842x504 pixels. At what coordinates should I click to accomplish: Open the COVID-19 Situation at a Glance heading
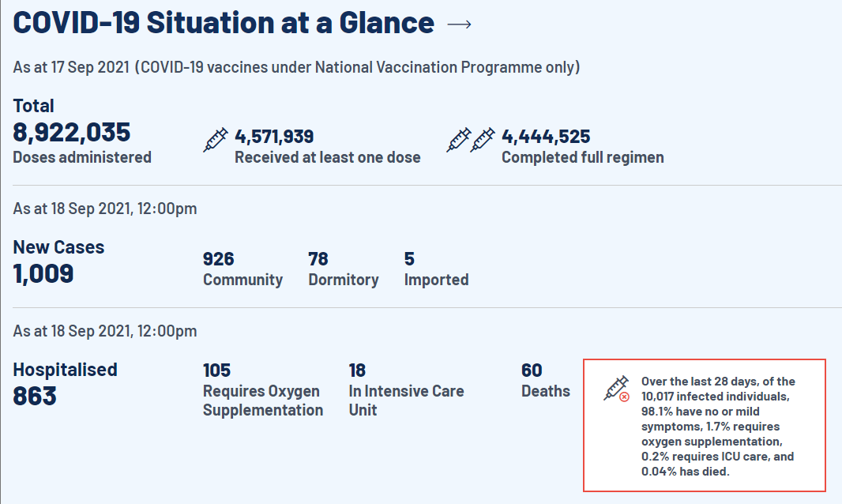point(224,23)
